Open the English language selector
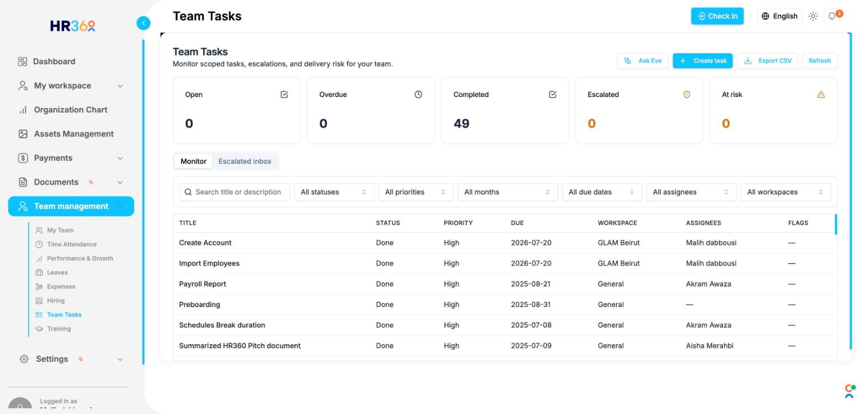 pos(779,16)
